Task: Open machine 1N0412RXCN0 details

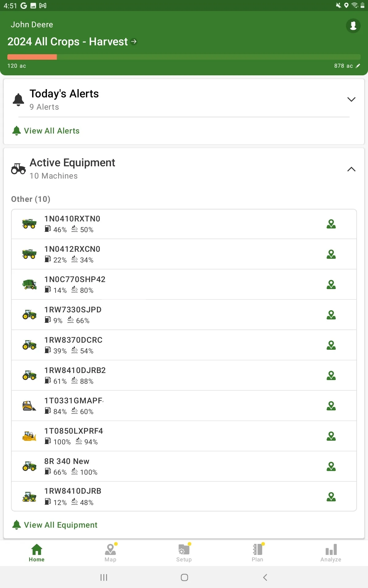Action: 184,254
